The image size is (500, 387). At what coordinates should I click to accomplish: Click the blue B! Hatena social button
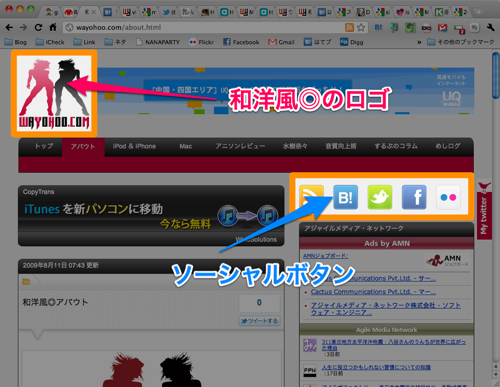[x=346, y=197]
